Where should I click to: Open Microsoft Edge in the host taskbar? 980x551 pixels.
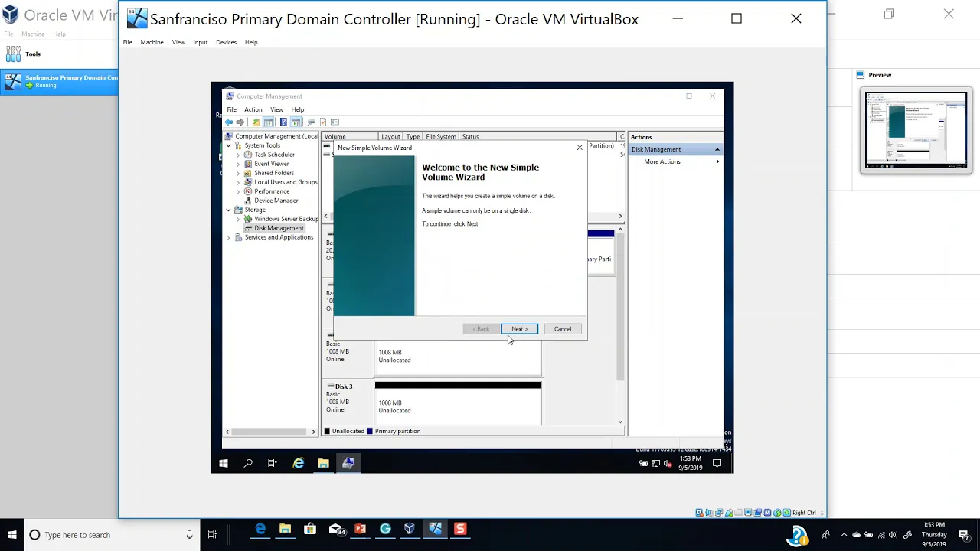pos(260,529)
